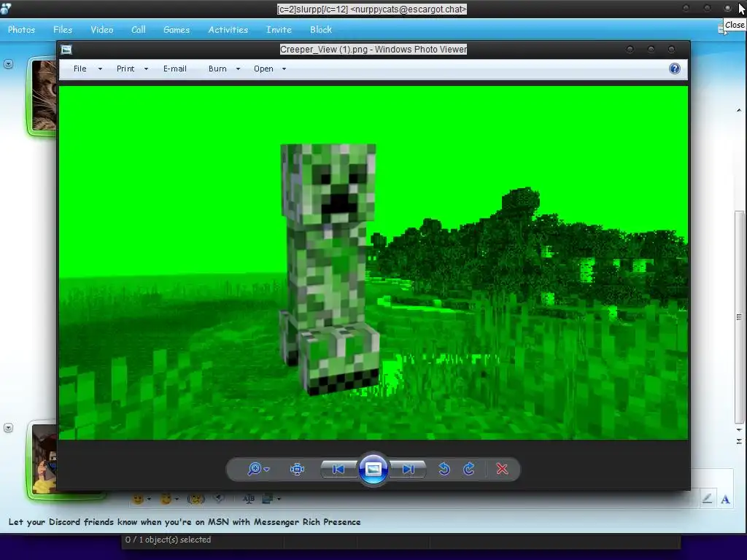
Task: Open the wink picker in Messenger
Action: [x=166, y=499]
